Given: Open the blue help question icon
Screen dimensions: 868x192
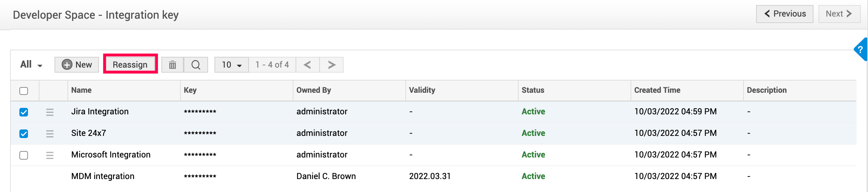Looking at the screenshot, I should click(860, 50).
